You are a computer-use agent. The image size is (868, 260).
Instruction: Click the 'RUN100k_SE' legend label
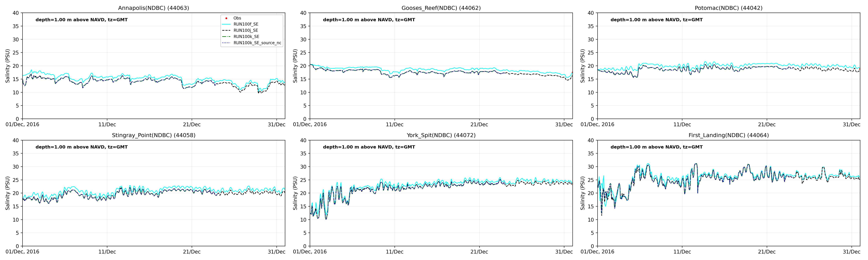[246, 37]
